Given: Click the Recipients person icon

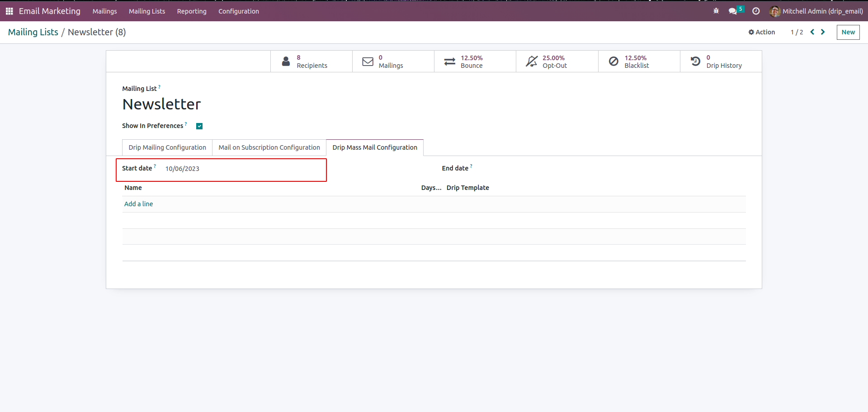Looking at the screenshot, I should click(286, 62).
